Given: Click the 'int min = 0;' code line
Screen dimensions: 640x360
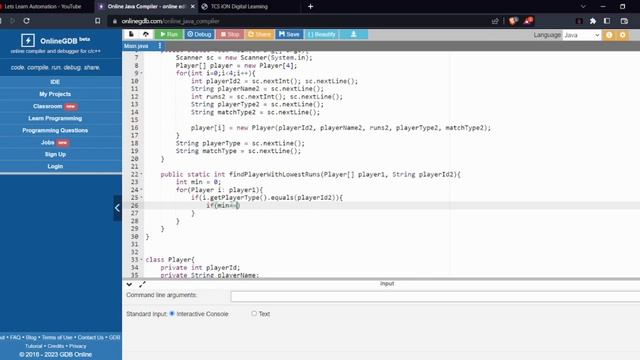Looking at the screenshot, I should tap(198, 182).
